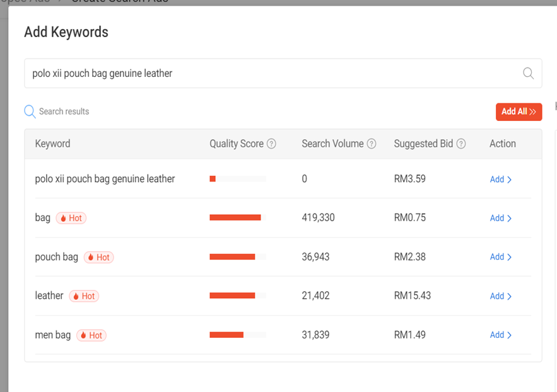The height and width of the screenshot is (392, 557).
Task: Click the Hot badge beside 'leather'
Action: tap(84, 296)
